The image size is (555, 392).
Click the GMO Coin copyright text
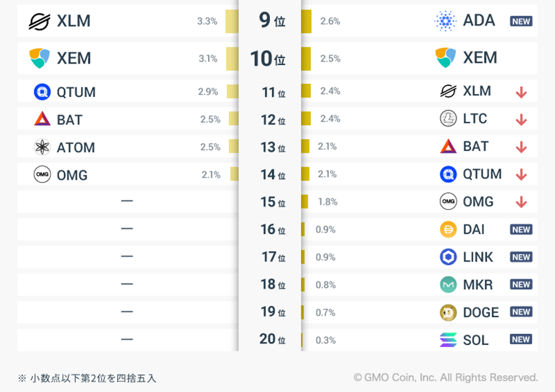click(x=445, y=378)
